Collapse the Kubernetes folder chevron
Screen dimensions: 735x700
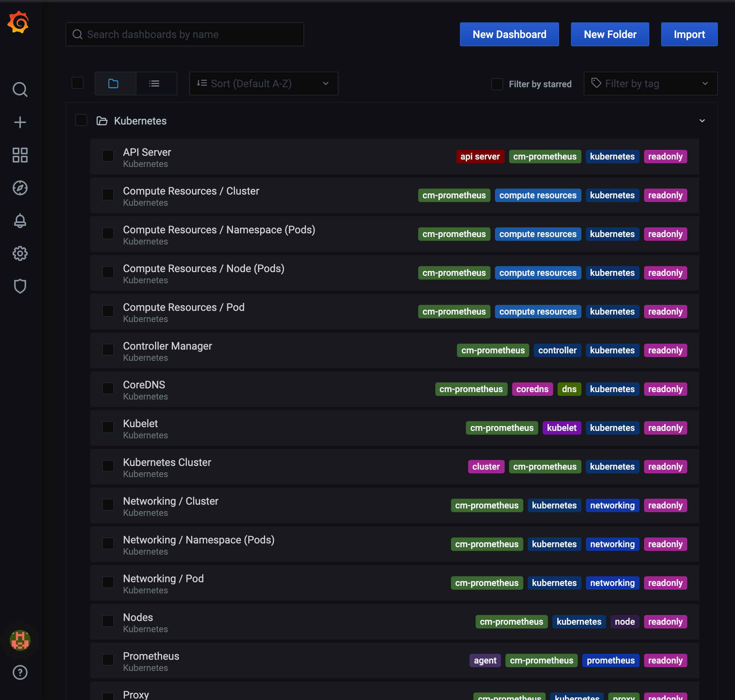pos(702,121)
